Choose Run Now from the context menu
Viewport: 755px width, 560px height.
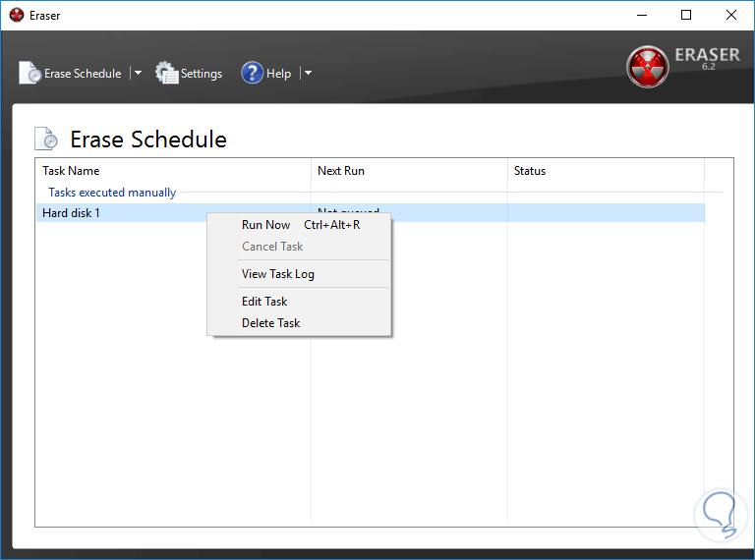pos(300,225)
